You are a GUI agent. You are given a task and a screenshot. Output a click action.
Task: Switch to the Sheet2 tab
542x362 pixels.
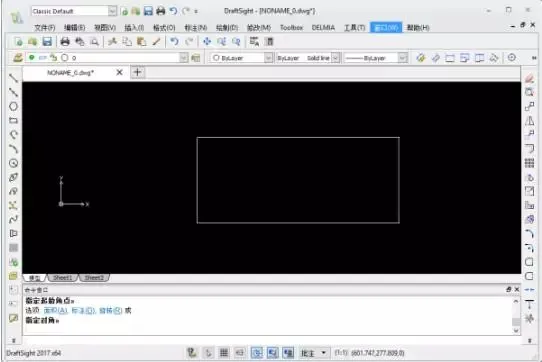94,278
